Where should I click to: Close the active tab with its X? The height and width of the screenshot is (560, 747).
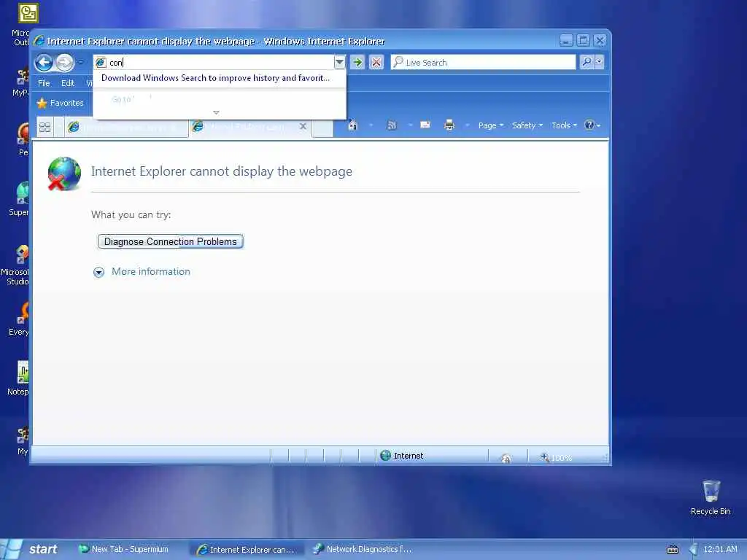tap(303, 126)
